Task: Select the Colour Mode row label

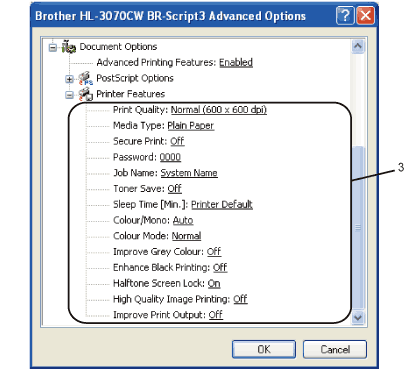Action: click(141, 236)
